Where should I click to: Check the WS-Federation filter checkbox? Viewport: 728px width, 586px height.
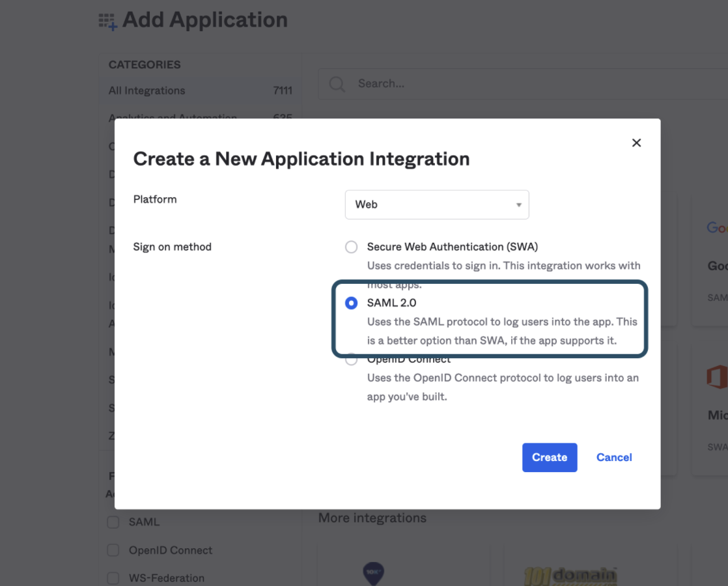tap(113, 578)
